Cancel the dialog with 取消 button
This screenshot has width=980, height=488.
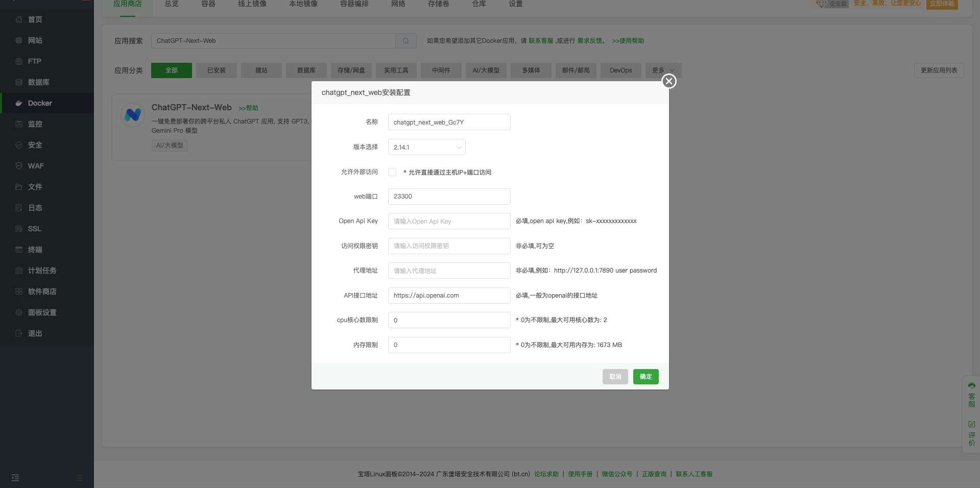pos(615,377)
